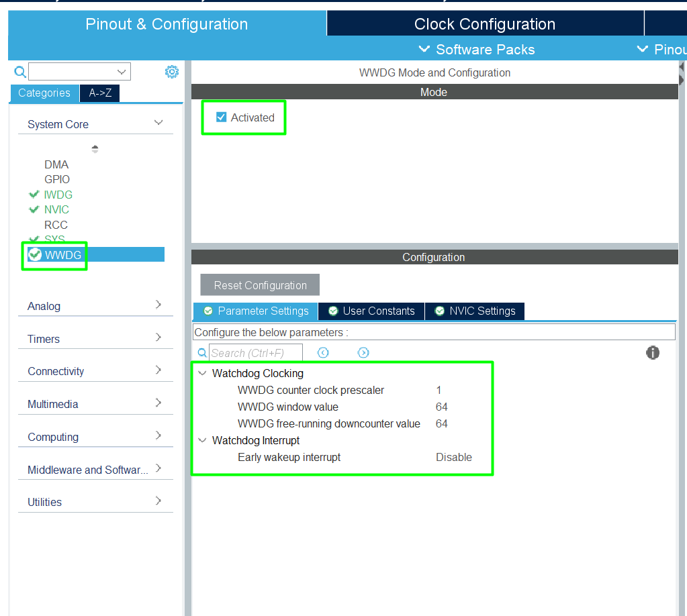The width and height of the screenshot is (687, 616).
Task: Click the search magnifier icon in the sidebar
Action: point(20,72)
